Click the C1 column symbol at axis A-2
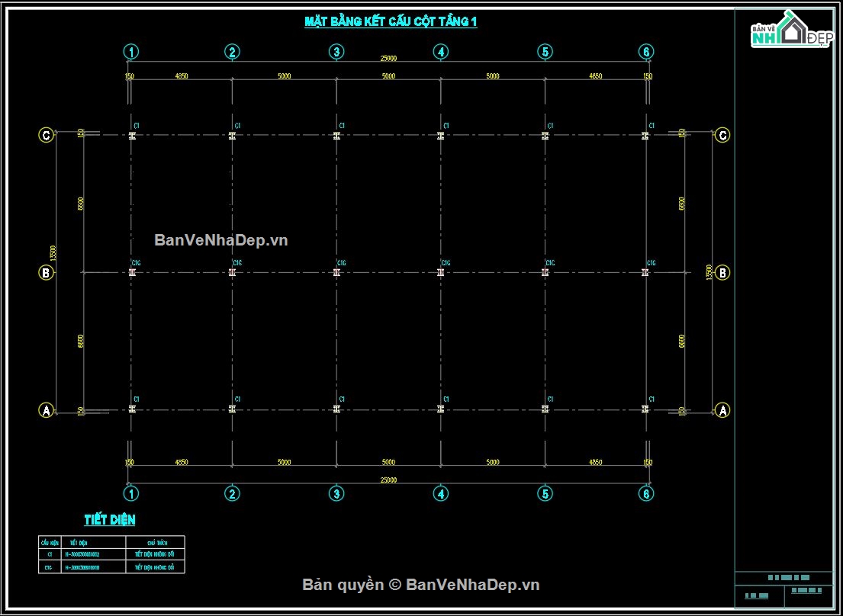 click(x=232, y=409)
